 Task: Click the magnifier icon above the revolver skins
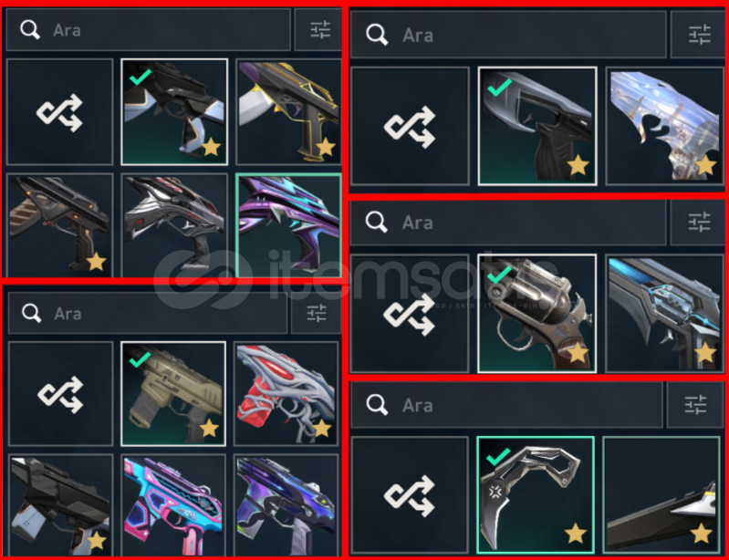coord(376,222)
